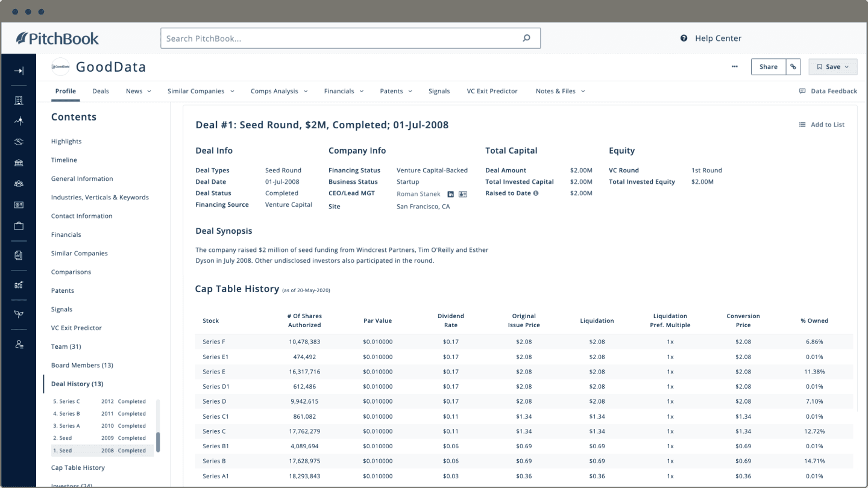Viewport: 868px width, 488px height.
Task: Open the bank institution icon in sidebar
Action: click(19, 163)
